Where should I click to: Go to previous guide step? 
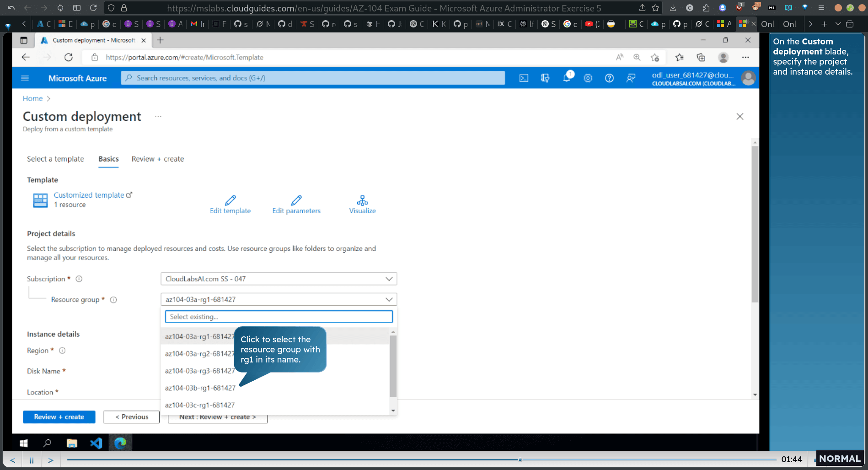(12, 460)
